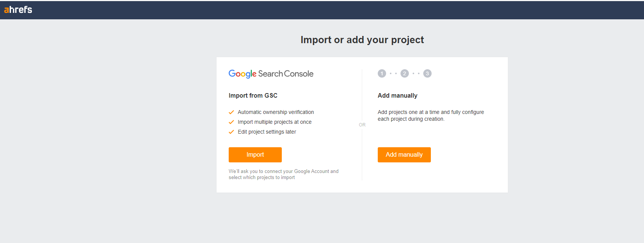This screenshot has height=243, width=644.
Task: Click the ahrefs logo in header
Action: click(x=18, y=10)
